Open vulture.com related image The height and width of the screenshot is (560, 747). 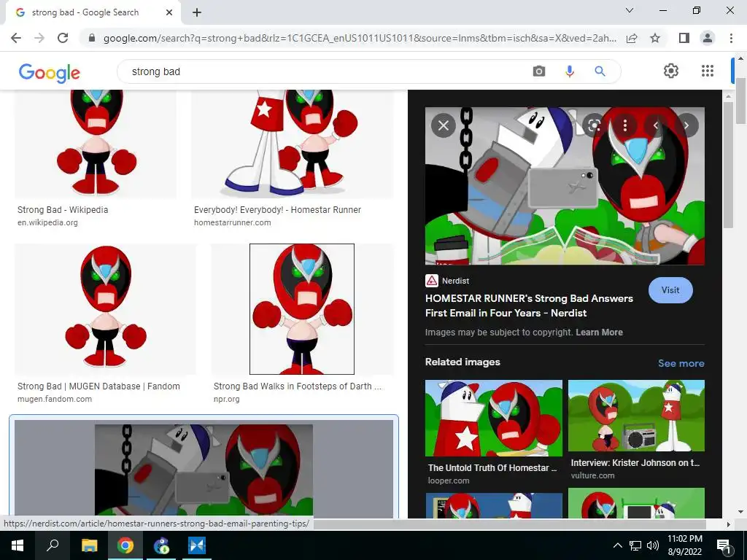tap(636, 415)
